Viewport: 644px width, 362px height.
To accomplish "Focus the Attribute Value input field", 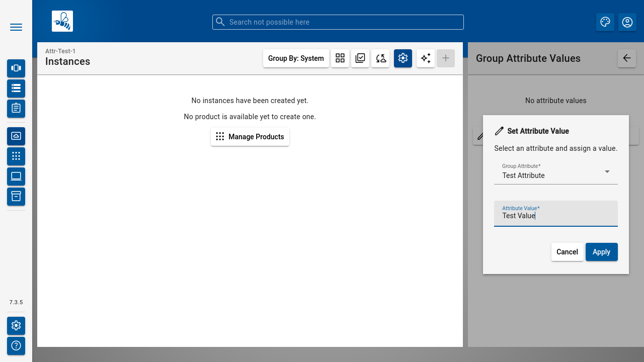I will [556, 214].
